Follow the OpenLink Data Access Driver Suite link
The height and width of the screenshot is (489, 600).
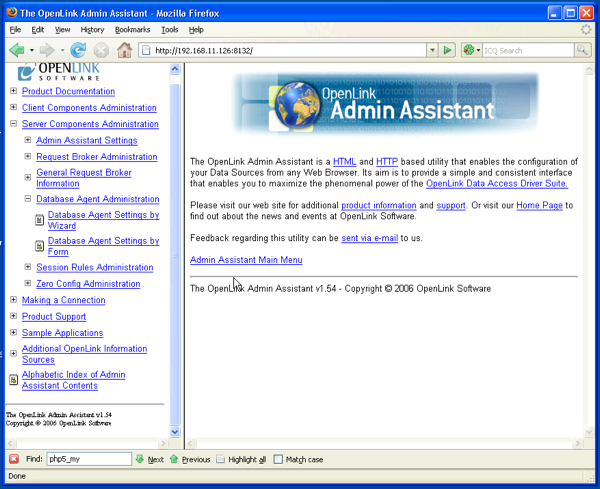[497, 183]
